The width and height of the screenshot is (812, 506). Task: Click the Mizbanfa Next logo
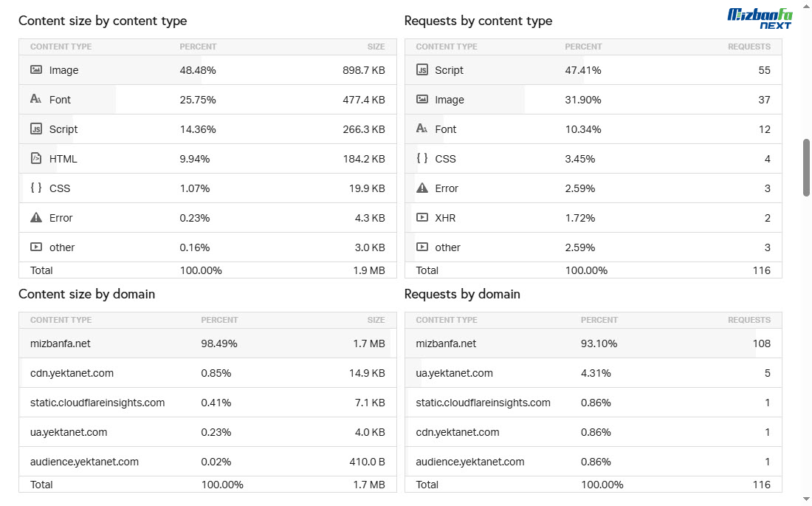760,18
